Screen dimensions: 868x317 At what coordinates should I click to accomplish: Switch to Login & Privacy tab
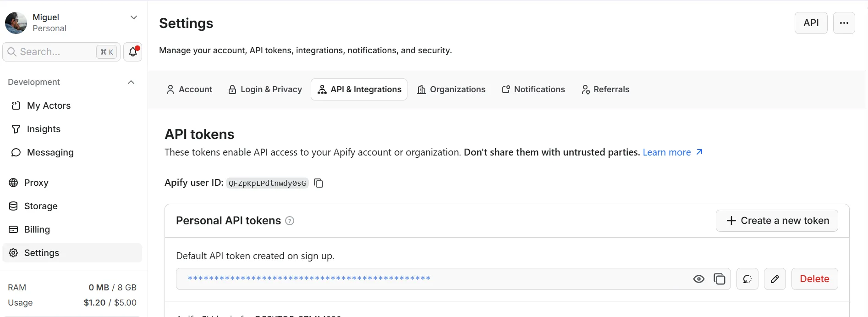(x=265, y=89)
